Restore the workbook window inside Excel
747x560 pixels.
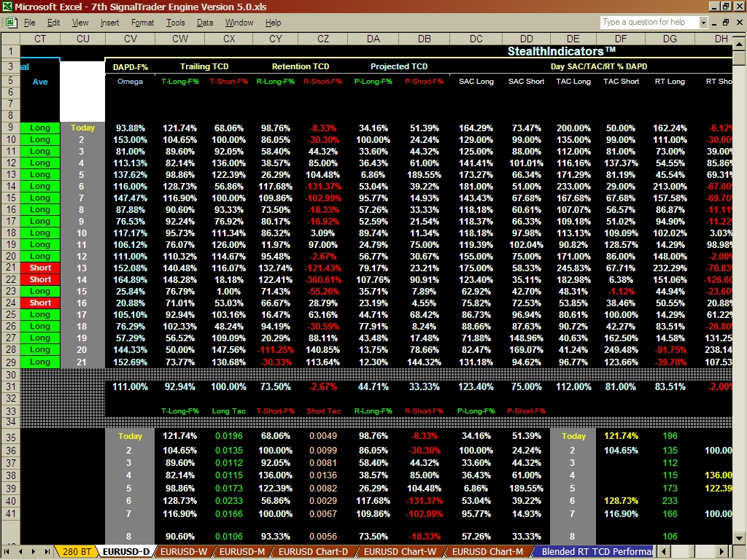[727, 23]
